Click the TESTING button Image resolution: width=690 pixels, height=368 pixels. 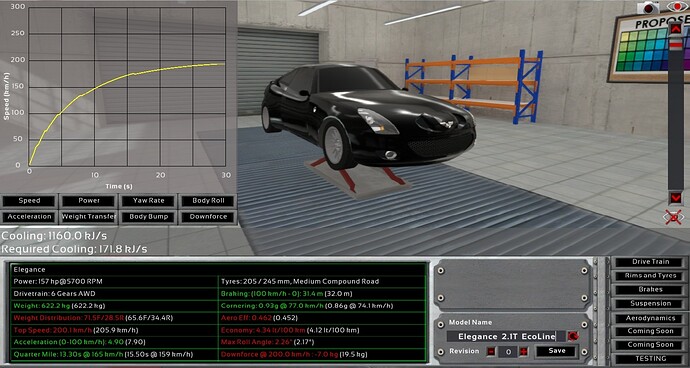point(650,359)
